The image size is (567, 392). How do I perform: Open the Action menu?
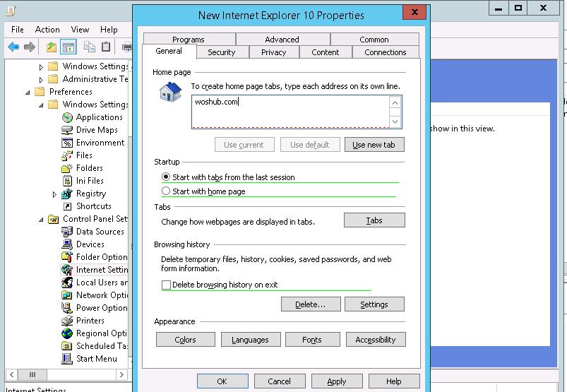47,30
